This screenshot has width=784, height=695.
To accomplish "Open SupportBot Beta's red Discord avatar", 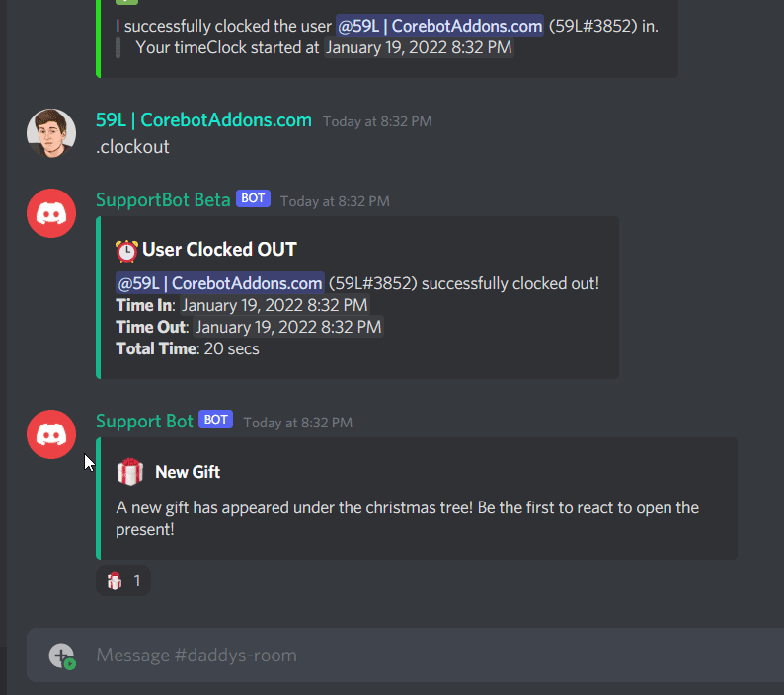I will (51, 213).
